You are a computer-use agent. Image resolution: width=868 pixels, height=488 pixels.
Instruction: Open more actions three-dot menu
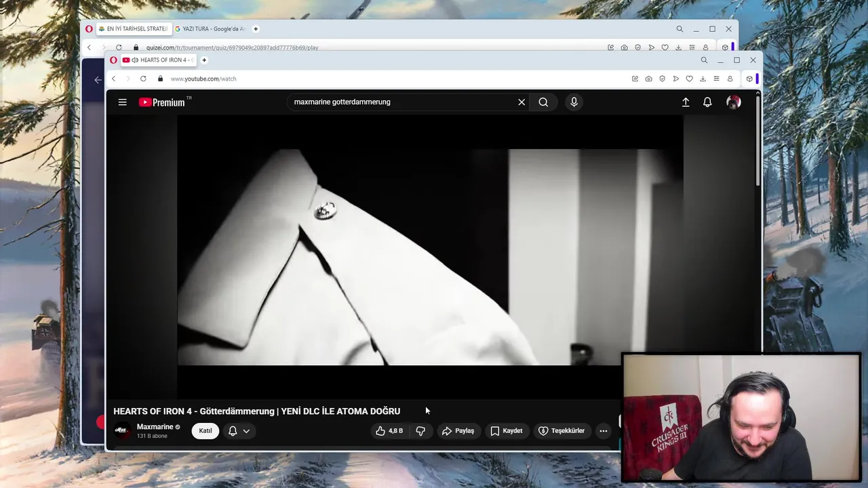point(603,431)
